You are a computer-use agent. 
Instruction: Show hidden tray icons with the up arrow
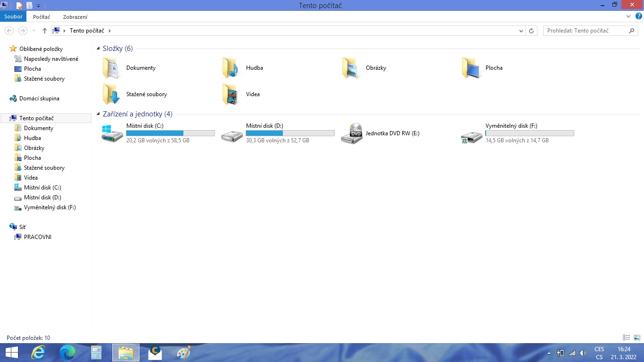pos(548,353)
